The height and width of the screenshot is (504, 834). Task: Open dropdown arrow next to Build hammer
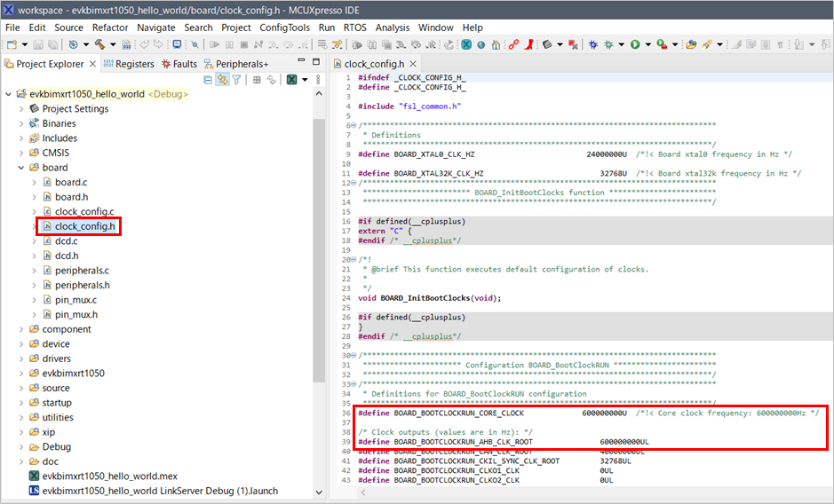click(113, 44)
